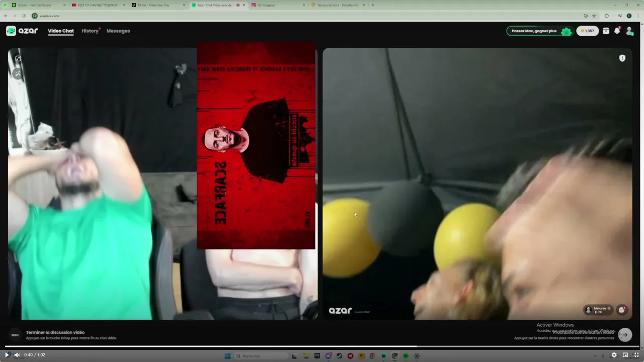
Task: Open the Azar logo home link
Action: point(22,31)
